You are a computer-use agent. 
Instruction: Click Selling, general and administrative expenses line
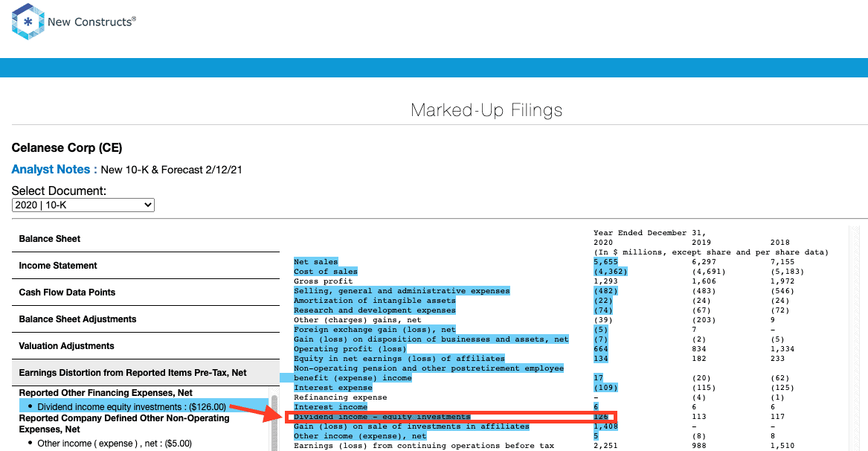tap(402, 291)
